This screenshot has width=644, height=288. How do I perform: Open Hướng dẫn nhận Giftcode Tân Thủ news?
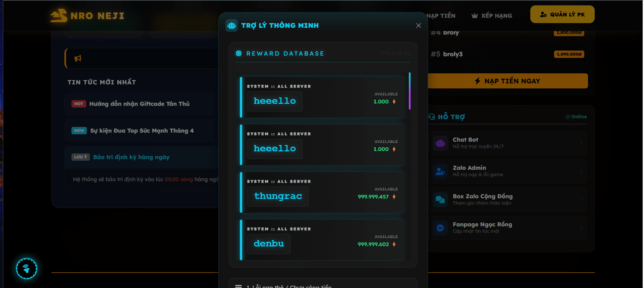(139, 104)
